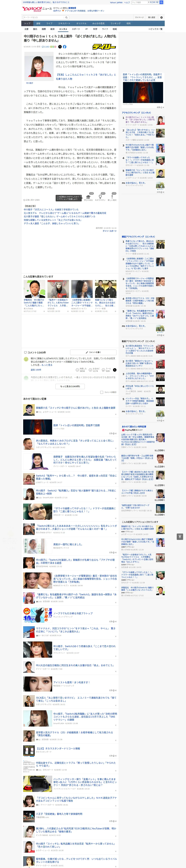Select the エキスパート tab
Screen dimensions: 186x868
[64, 24]
